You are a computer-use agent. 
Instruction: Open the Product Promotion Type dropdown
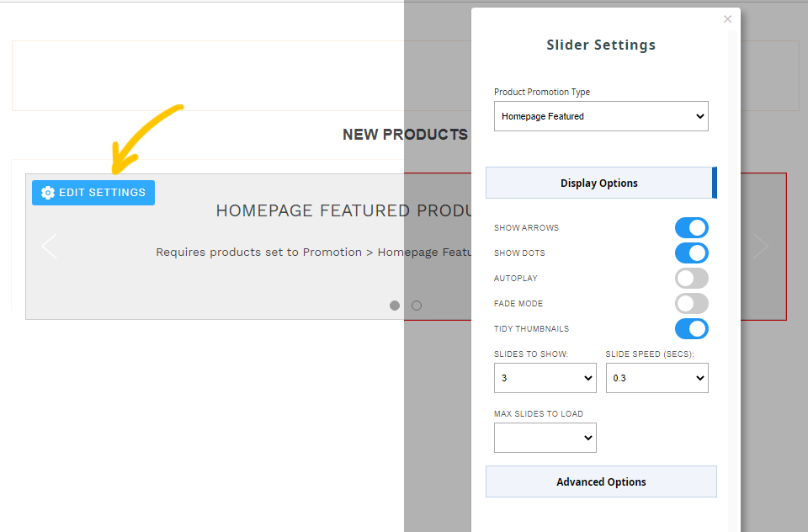coord(601,117)
